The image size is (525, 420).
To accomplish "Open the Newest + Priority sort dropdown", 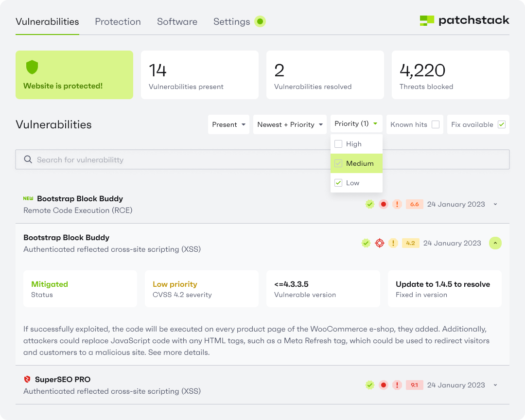I will click(x=290, y=124).
